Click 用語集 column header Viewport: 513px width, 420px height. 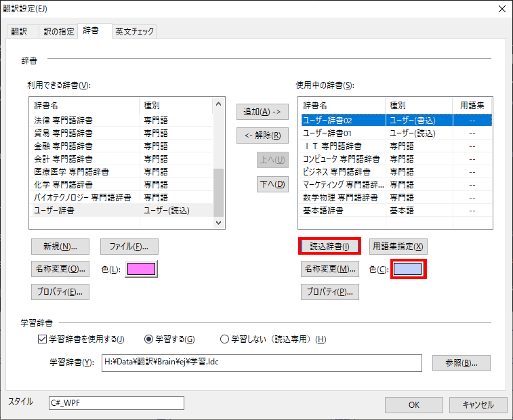[x=472, y=105]
